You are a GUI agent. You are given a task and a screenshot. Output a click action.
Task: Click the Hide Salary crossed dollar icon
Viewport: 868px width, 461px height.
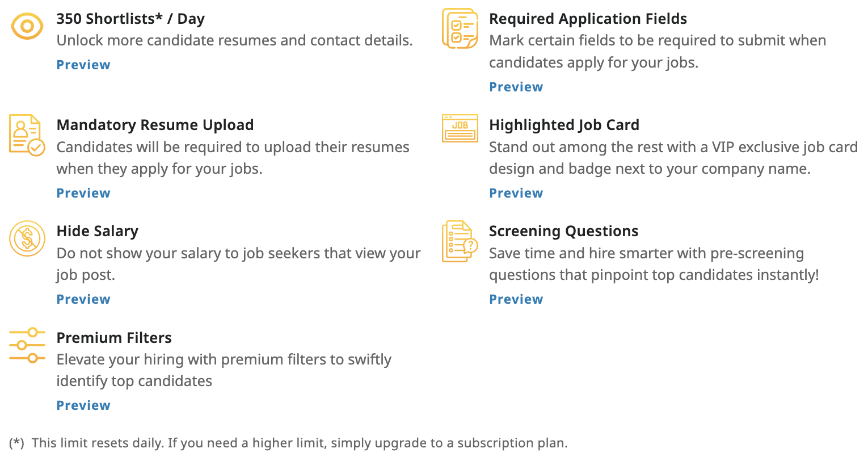(27, 238)
